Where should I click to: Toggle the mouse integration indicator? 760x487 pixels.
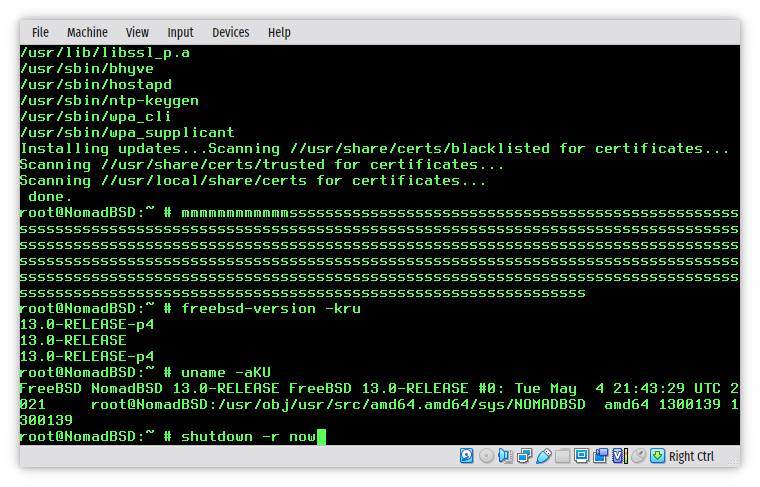pyautogui.click(x=638, y=456)
